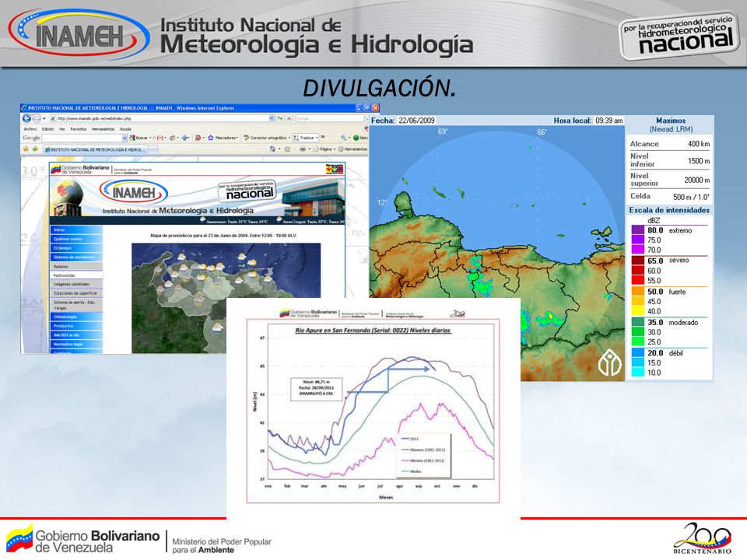Viewport: 747px width, 560px height.
Task: Click the Refresh icon beside the address bar
Action: click(x=281, y=118)
